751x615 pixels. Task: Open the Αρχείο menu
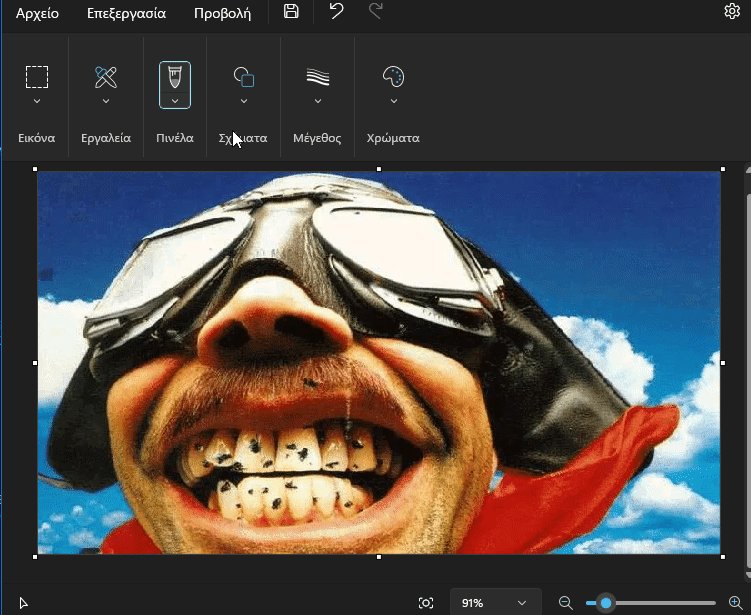tap(37, 13)
